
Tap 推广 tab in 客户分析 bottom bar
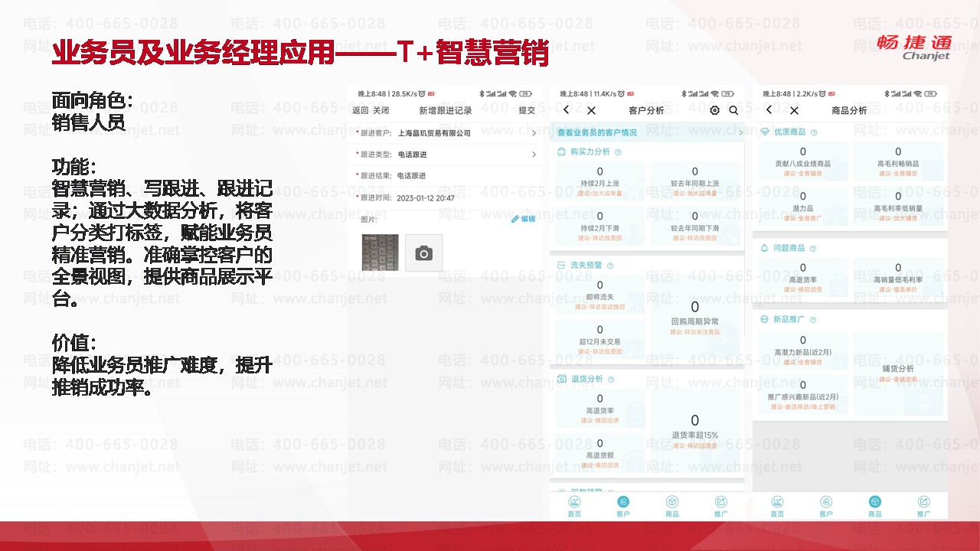(720, 507)
